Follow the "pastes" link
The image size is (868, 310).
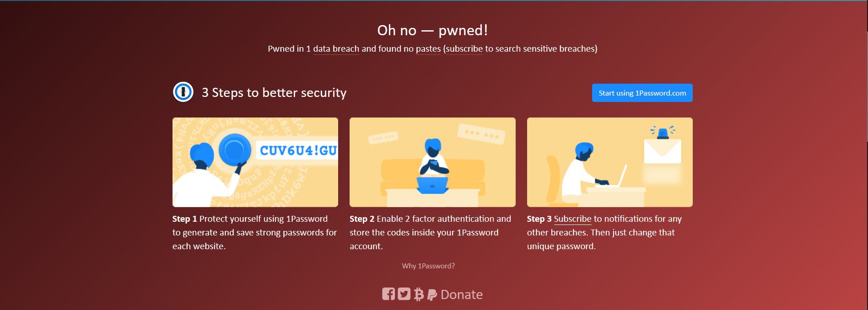[x=428, y=48]
